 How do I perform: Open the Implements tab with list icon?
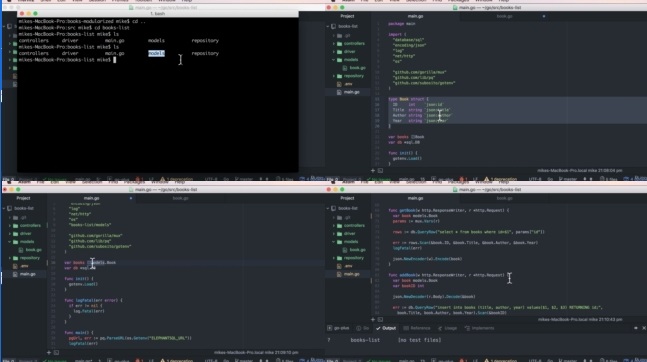[x=479, y=328]
